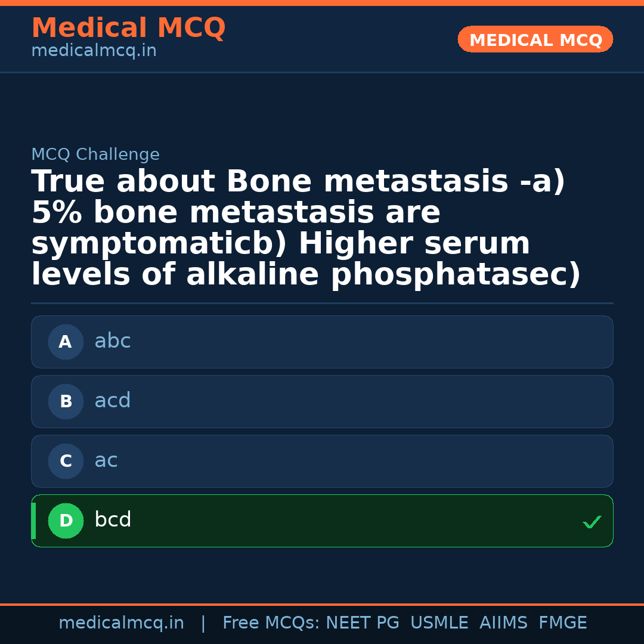644x644 pixels.
Task: Click the "MCQ Challenge" label
Action: (95, 155)
